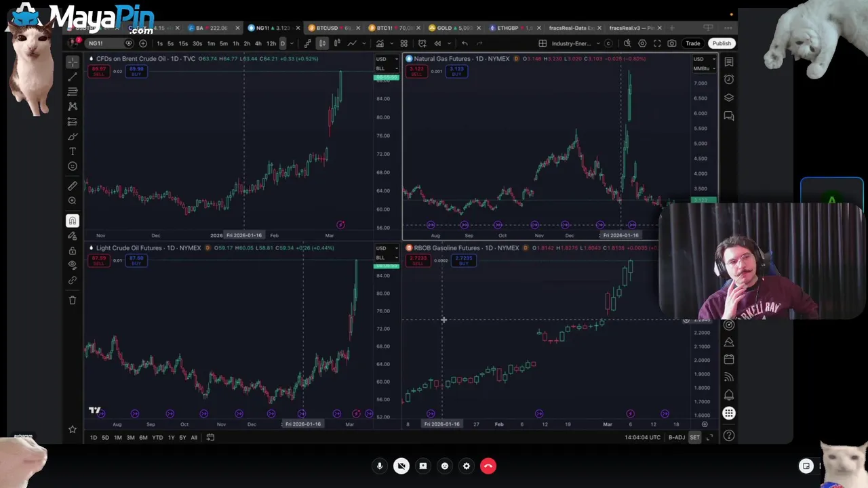Select the crosshair cursor tool
This screenshot has width=868, height=488.
[73, 62]
